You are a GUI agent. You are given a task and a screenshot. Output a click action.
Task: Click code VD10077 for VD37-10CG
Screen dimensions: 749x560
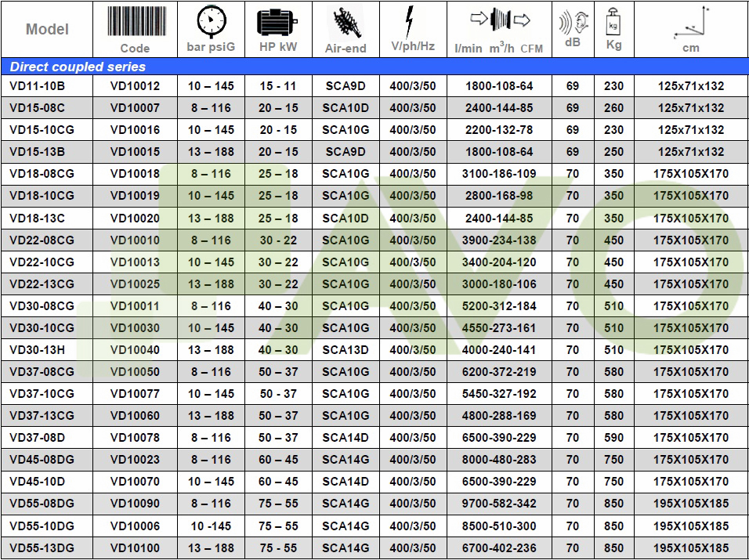coord(135,393)
